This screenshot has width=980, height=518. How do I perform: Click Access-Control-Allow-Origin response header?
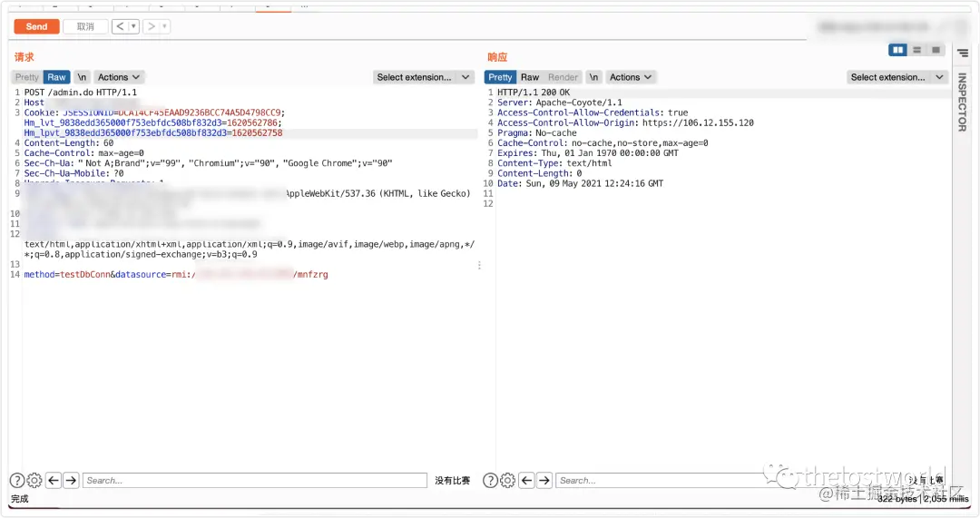(625, 123)
